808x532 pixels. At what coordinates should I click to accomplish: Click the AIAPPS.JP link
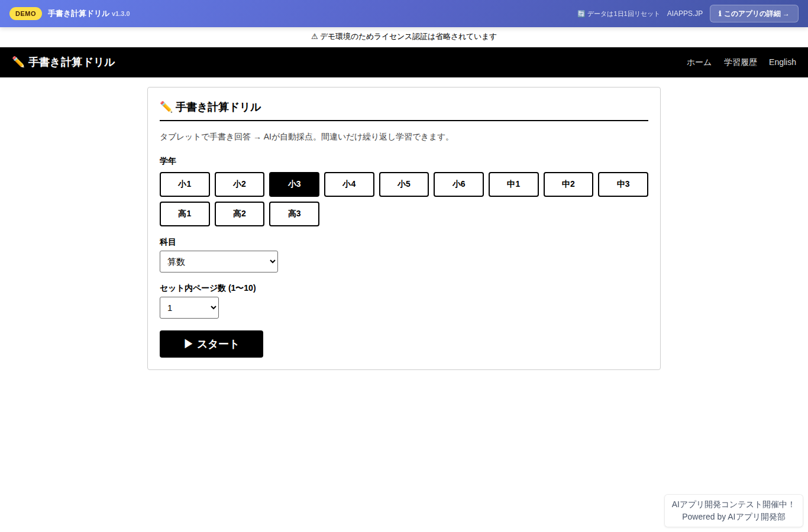685,14
